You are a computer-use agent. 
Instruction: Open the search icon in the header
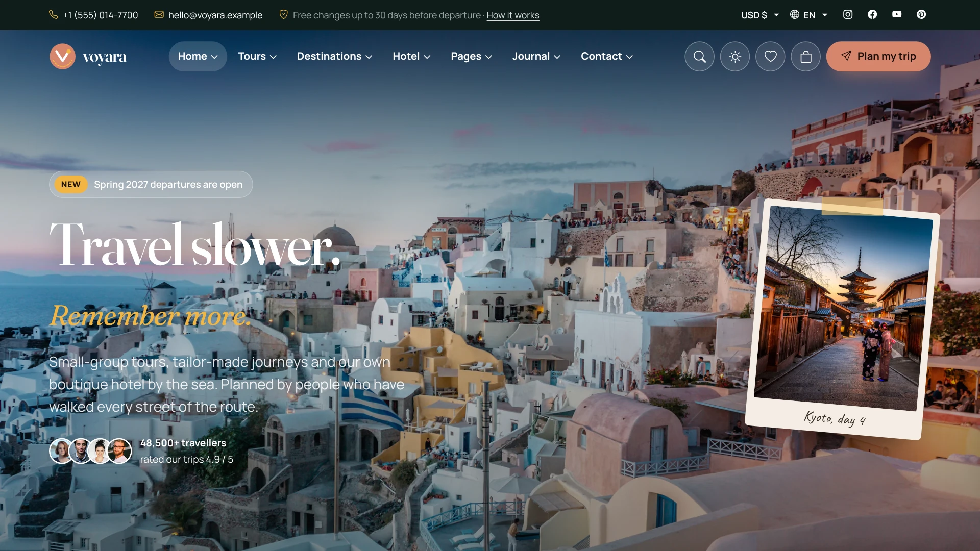(699, 56)
